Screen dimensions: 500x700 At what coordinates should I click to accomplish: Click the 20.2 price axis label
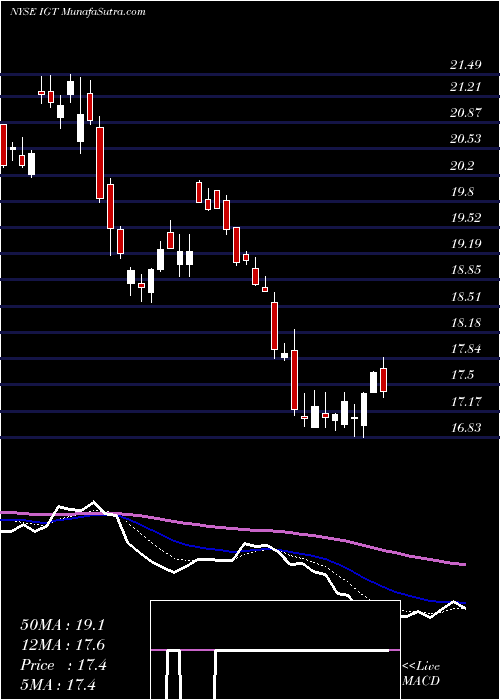[x=462, y=166]
